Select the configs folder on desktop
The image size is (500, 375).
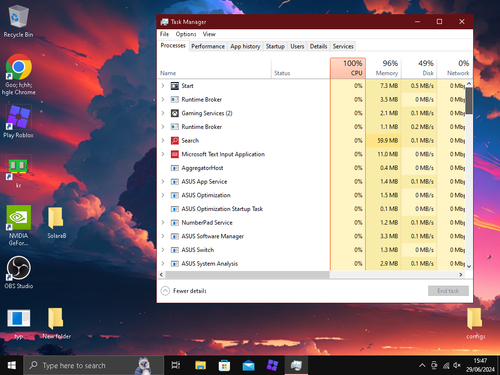coord(475,323)
